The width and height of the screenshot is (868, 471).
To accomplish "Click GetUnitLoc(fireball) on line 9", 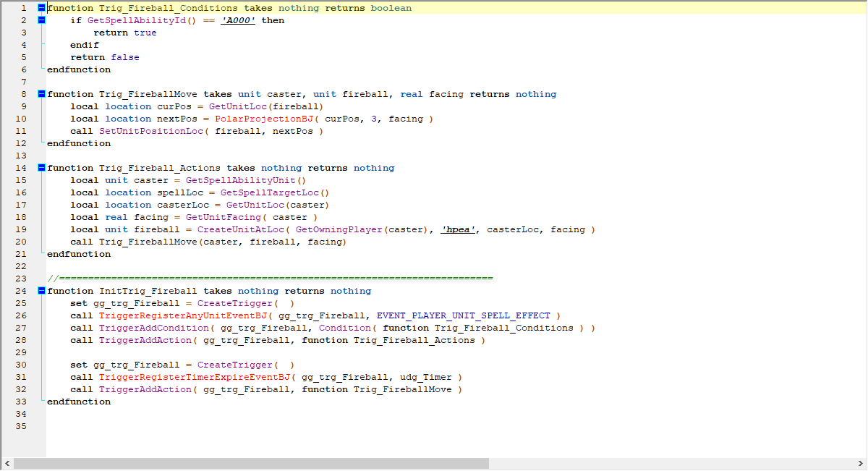I will (x=267, y=106).
